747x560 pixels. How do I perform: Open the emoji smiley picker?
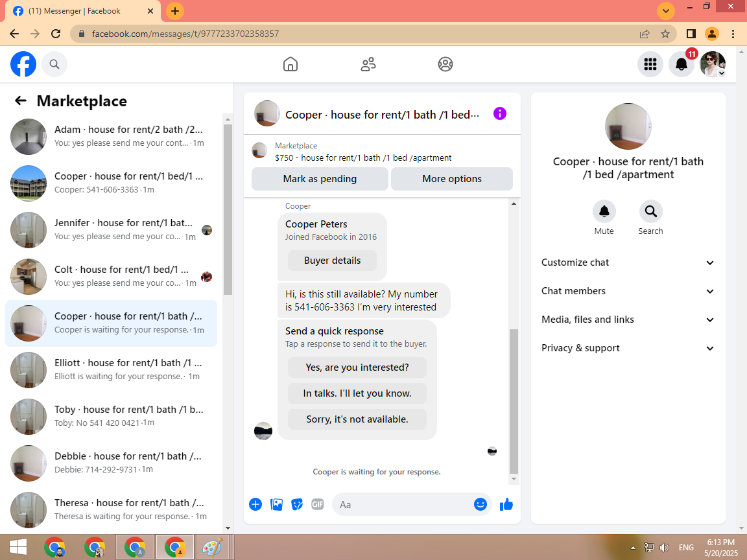(x=480, y=504)
